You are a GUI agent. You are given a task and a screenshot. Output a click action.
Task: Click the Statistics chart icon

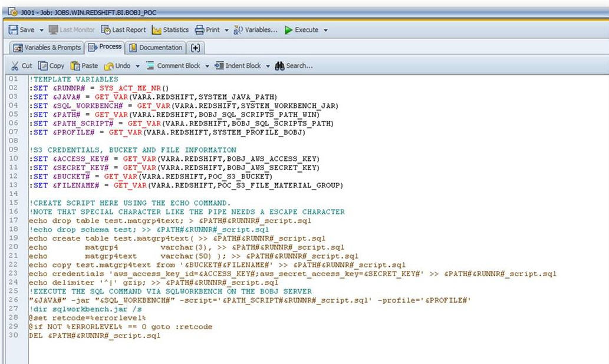[156, 30]
